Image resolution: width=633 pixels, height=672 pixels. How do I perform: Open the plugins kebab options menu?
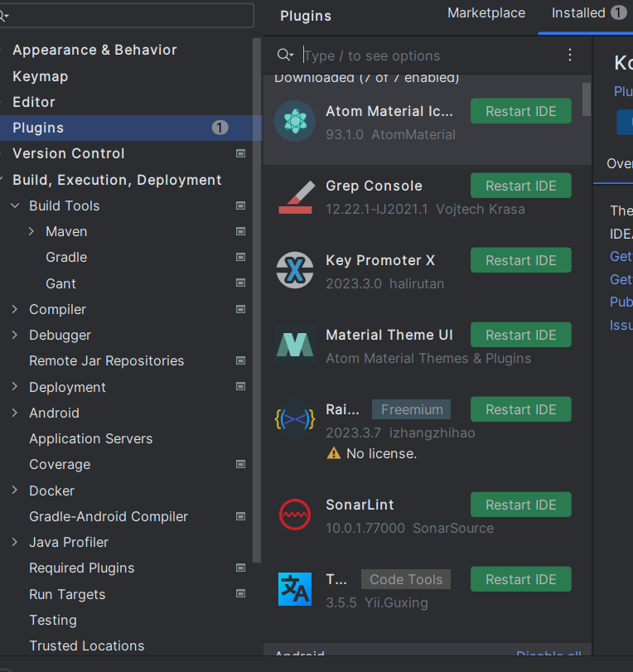(569, 55)
